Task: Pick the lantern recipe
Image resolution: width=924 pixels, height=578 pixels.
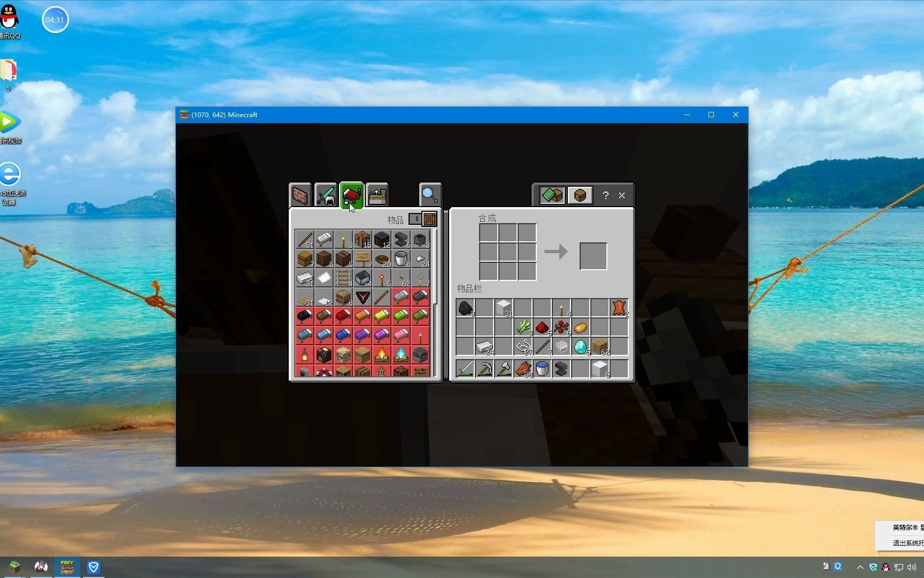Action: tap(305, 355)
